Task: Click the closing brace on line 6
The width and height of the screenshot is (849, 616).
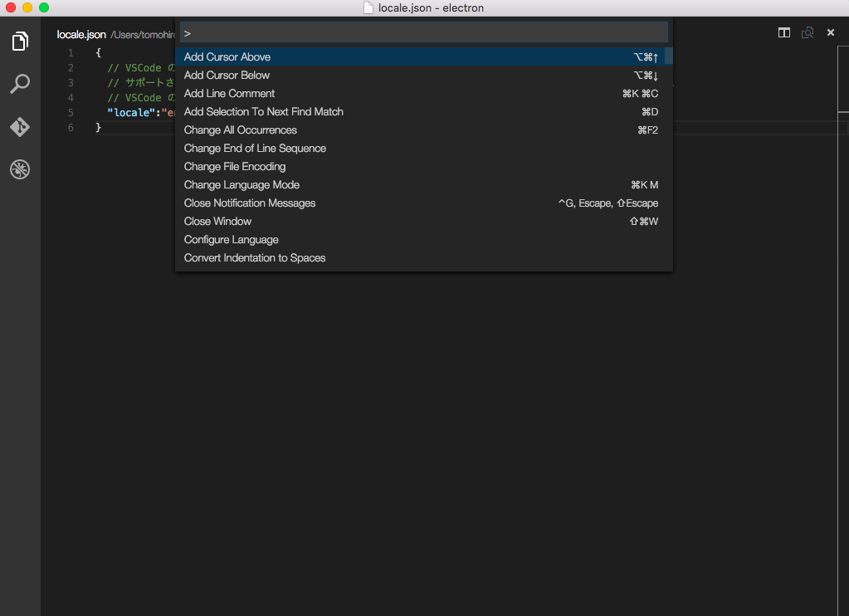Action: [x=98, y=127]
